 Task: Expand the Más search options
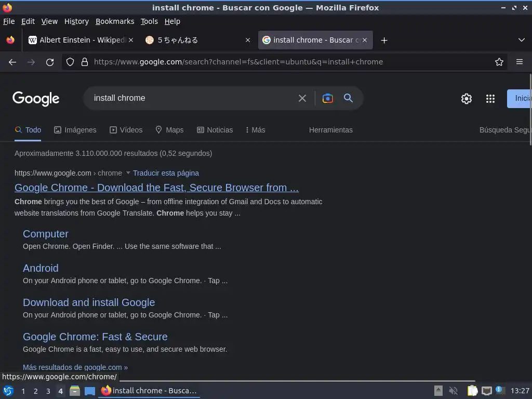(256, 130)
